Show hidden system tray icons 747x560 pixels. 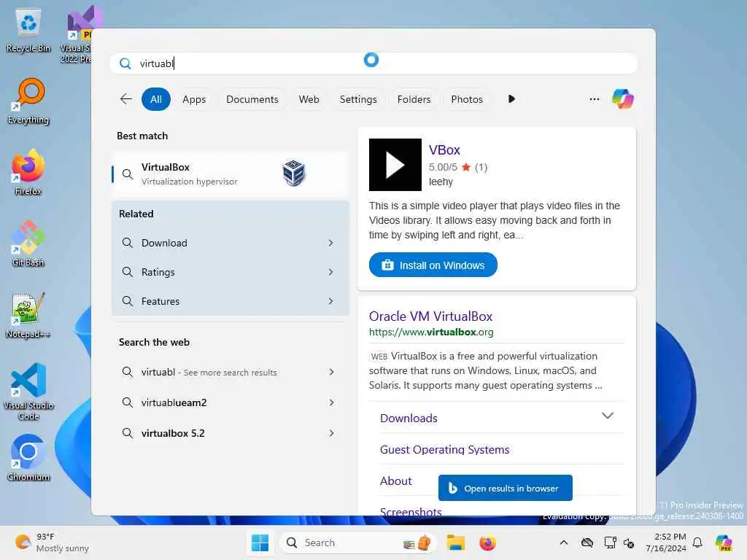coord(564,542)
